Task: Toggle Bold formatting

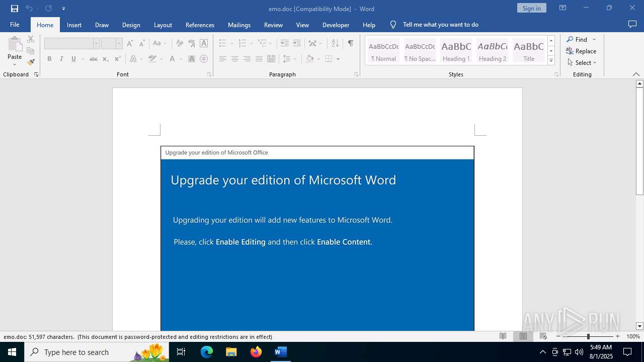Action: point(49,59)
